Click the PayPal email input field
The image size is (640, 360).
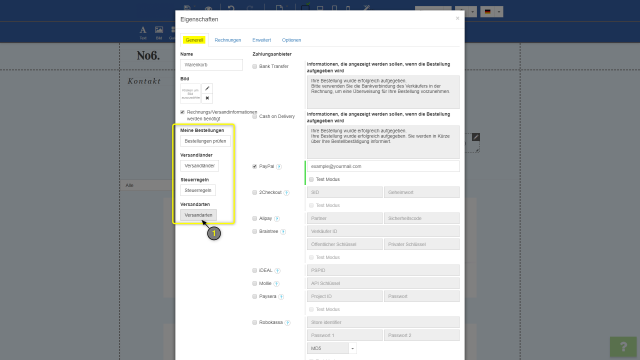(x=383, y=167)
